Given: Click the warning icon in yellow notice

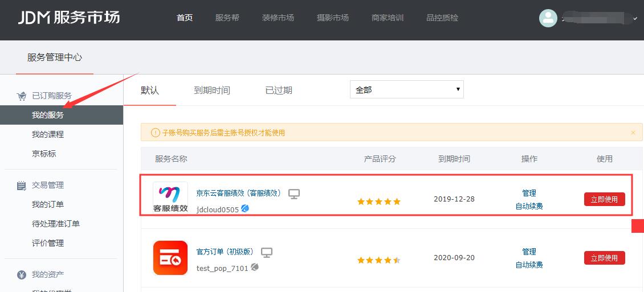Looking at the screenshot, I should (155, 133).
